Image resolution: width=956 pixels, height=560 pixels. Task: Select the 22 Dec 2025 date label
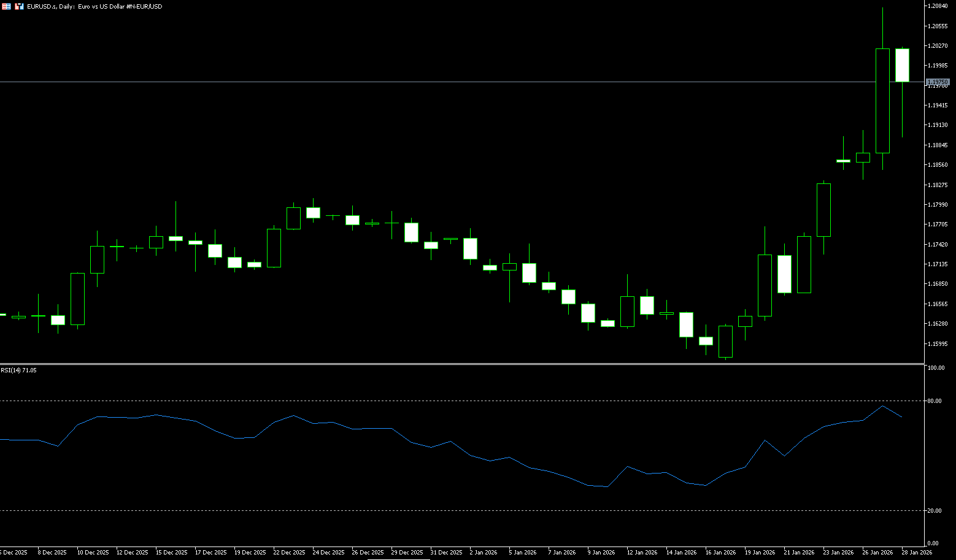pyautogui.click(x=289, y=553)
